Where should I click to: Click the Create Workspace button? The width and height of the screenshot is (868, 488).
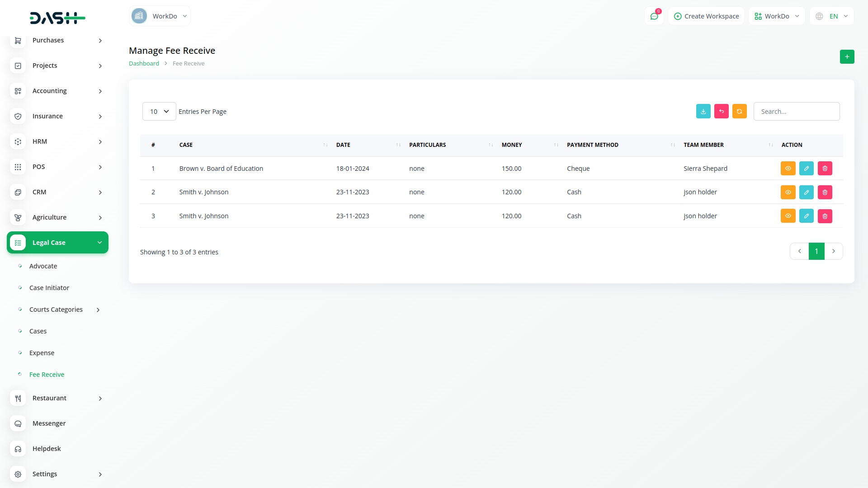(706, 16)
